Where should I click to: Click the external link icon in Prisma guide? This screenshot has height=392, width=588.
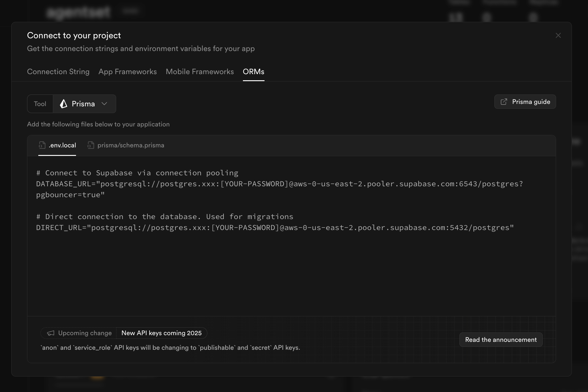504,102
